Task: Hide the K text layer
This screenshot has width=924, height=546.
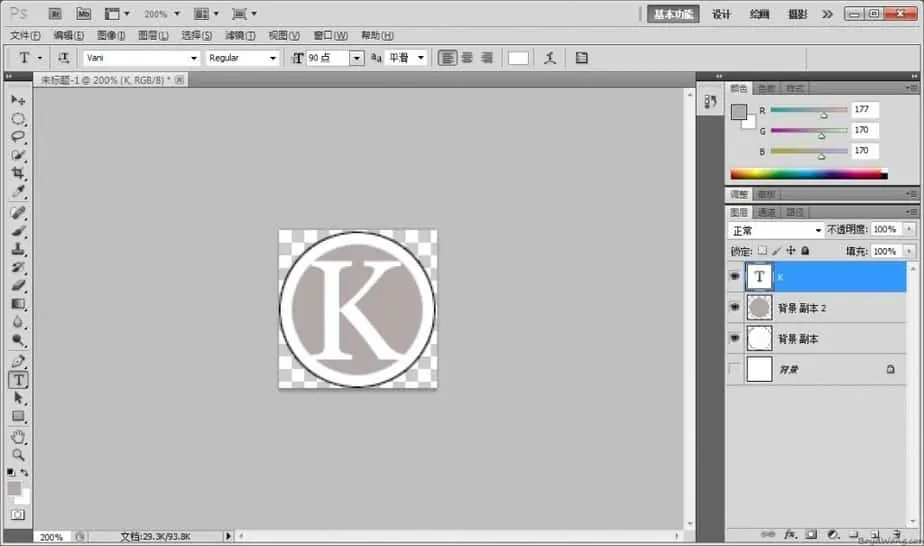Action: (734, 277)
